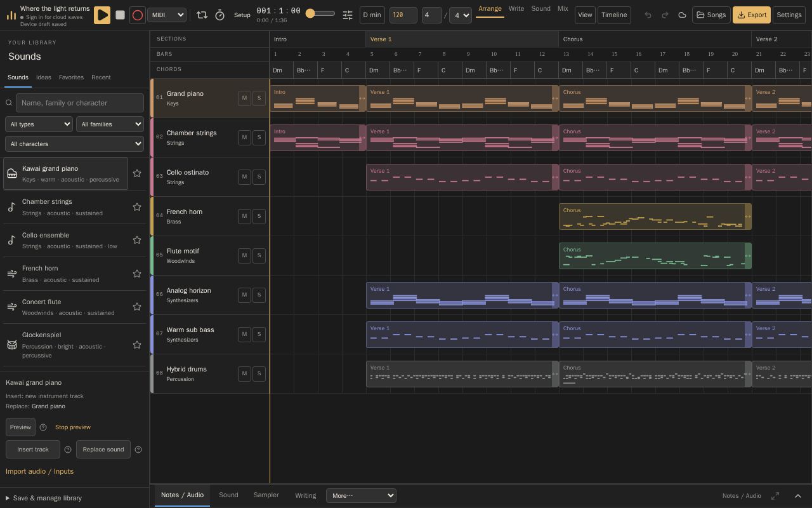
Task: Open Settings
Action: [789, 15]
